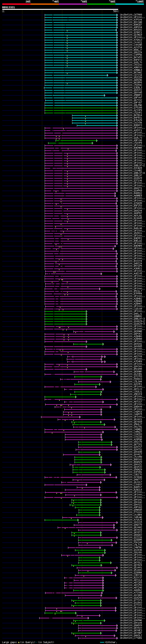Click the UniRef100_Q9FYA7 label

(x=131, y=98)
